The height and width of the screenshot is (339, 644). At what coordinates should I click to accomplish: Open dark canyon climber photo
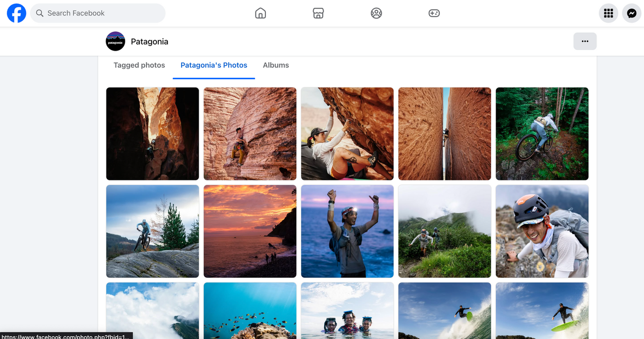pos(153,134)
